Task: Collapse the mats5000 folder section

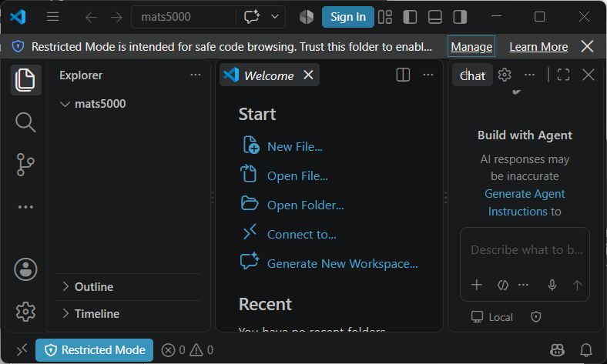Action: 128,104
